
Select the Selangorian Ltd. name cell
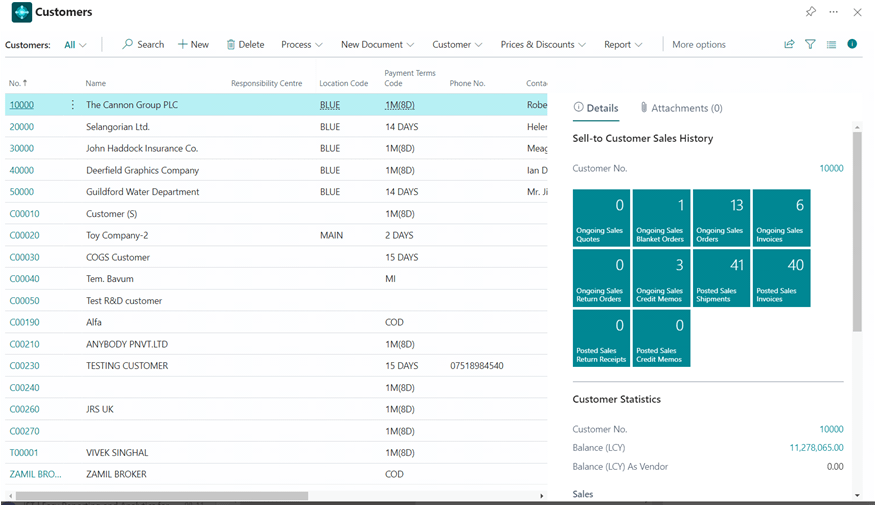click(118, 127)
